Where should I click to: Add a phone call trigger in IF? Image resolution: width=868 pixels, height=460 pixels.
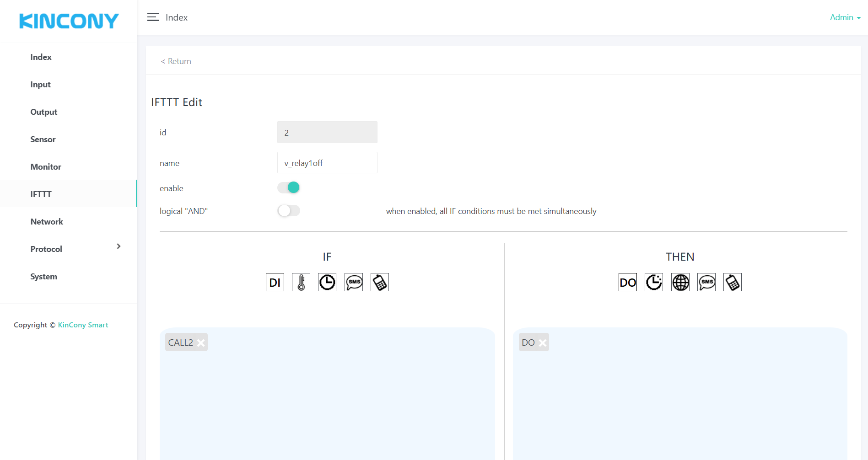point(380,282)
